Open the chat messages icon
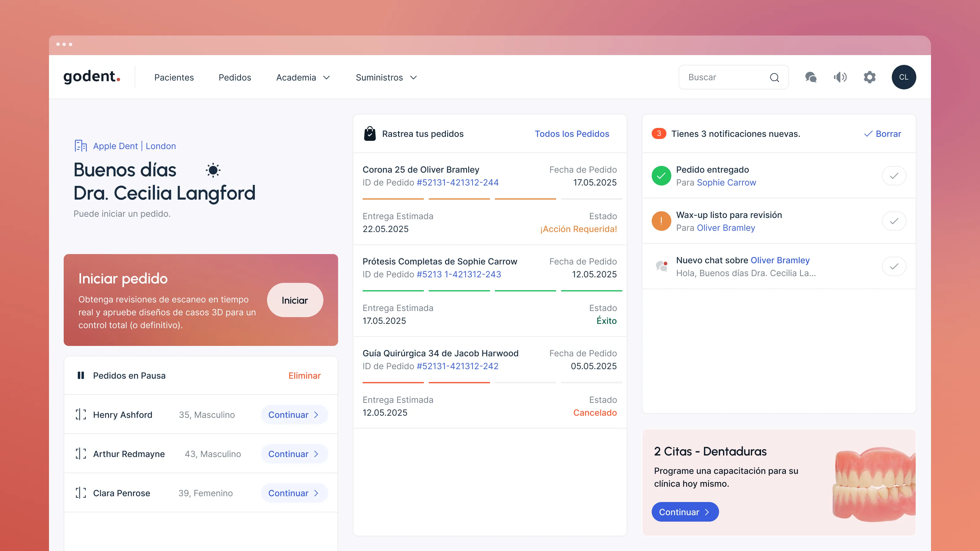980x551 pixels. click(x=811, y=77)
